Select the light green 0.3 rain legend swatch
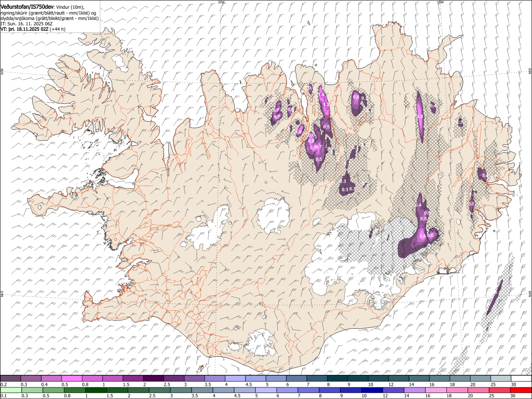 (32, 390)
